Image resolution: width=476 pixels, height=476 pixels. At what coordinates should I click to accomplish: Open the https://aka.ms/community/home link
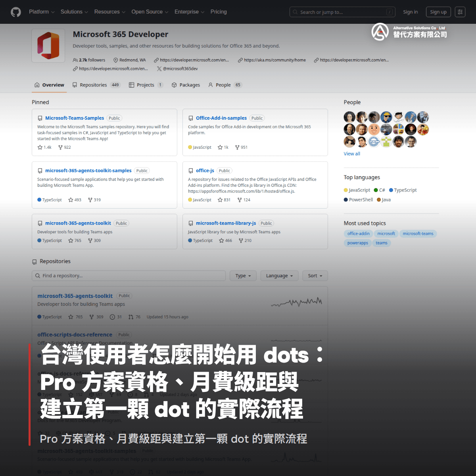[x=272, y=60]
